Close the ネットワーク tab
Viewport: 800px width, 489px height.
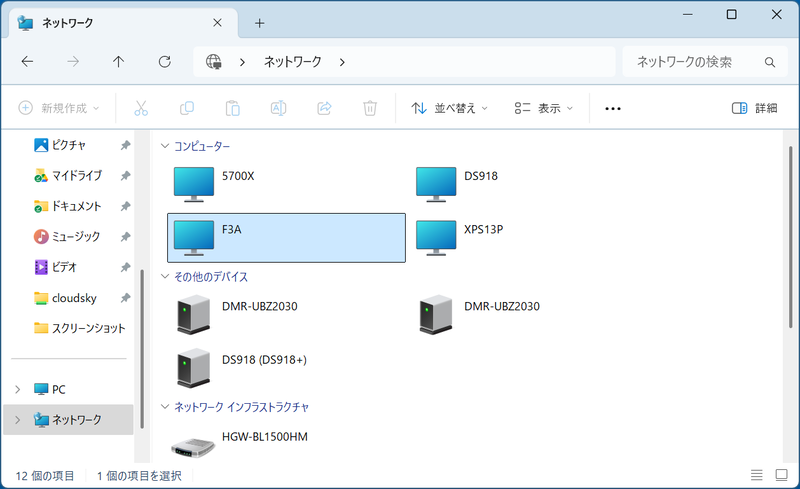[217, 23]
